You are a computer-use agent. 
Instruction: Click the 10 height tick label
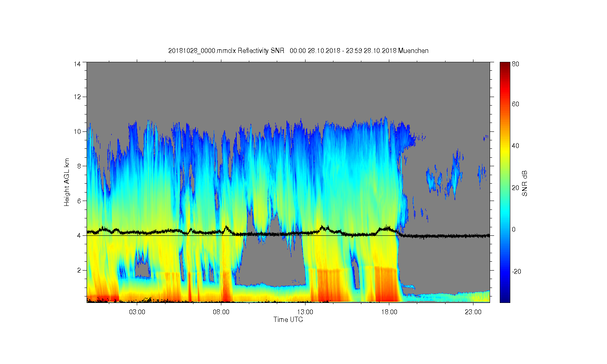coord(77,131)
